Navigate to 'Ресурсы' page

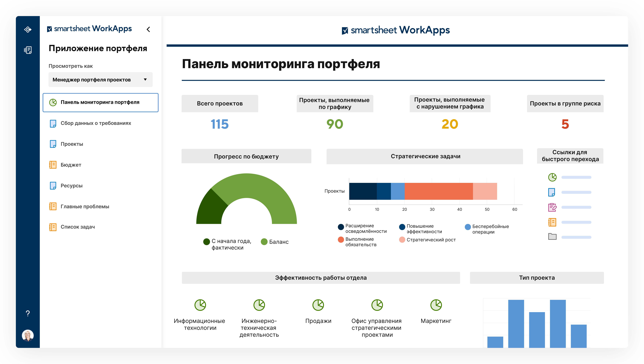tap(72, 186)
